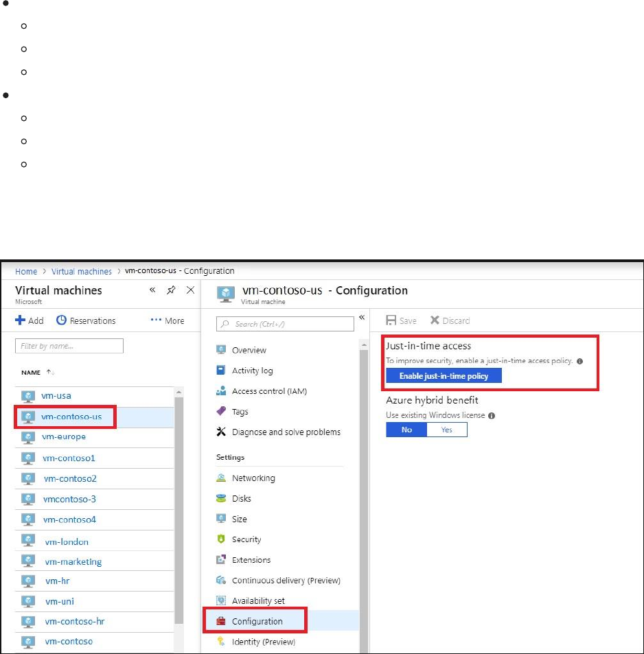Click Home in the breadcrumb
Screen dimensions: 644x654
pyautogui.click(x=26, y=272)
